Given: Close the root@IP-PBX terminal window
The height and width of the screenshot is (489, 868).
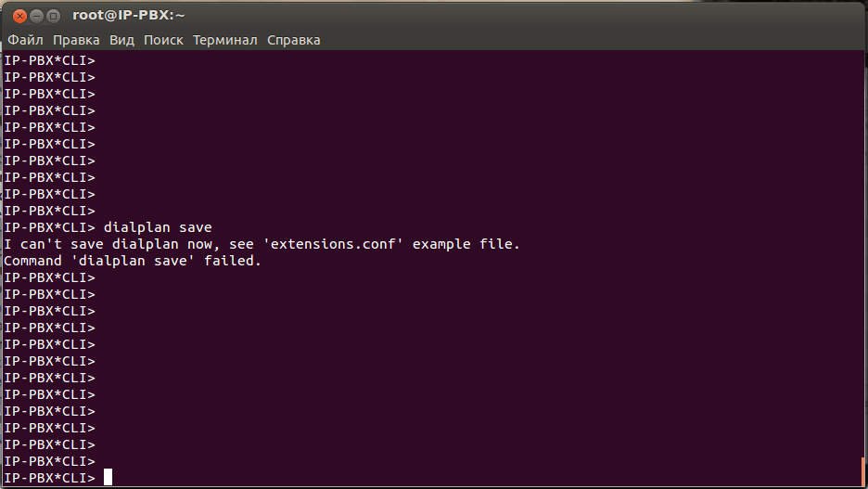Looking at the screenshot, I should pos(19,16).
